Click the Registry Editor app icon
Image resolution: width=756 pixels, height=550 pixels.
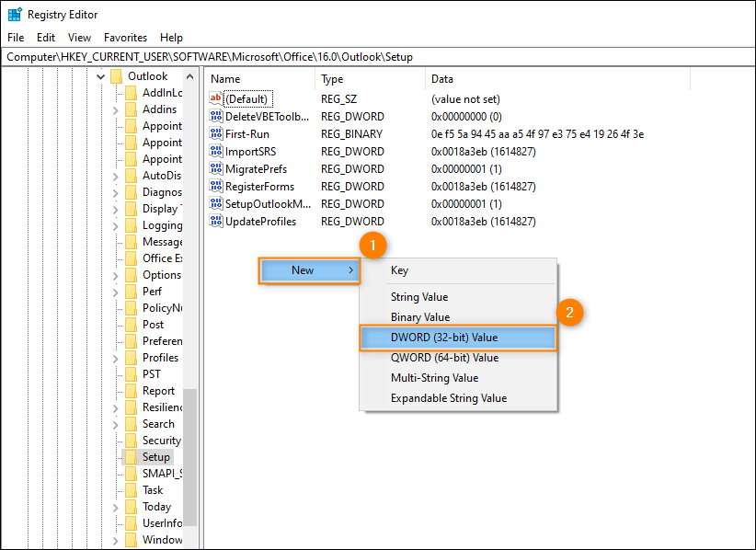15,15
